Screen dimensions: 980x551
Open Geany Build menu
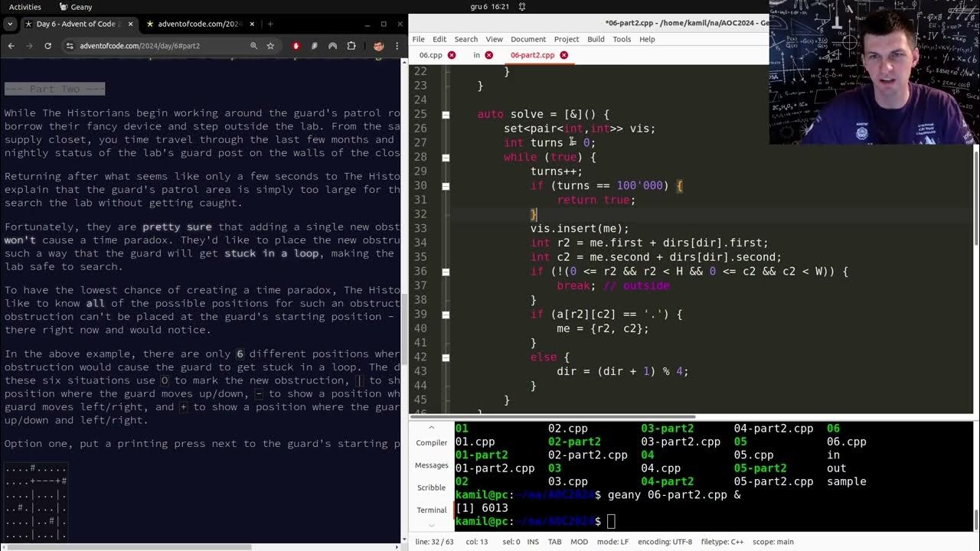click(x=596, y=39)
